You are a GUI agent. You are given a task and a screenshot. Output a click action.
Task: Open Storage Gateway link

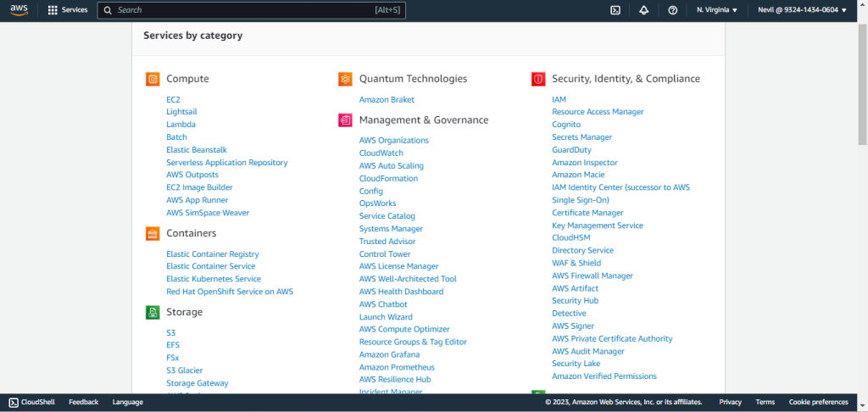click(197, 383)
